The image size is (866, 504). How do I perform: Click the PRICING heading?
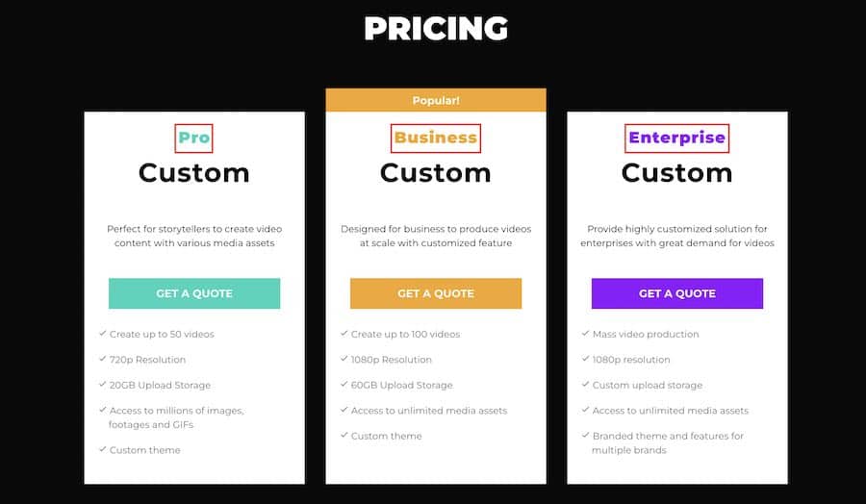(x=436, y=29)
